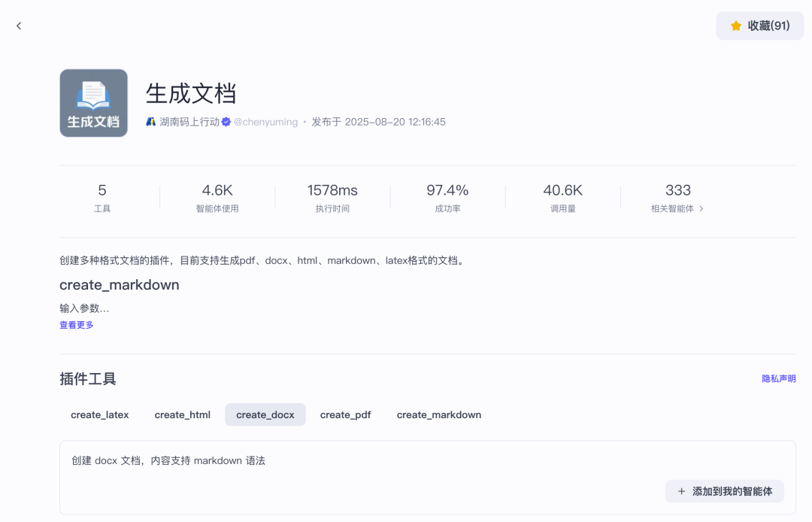Select the create_docx tab

265,414
